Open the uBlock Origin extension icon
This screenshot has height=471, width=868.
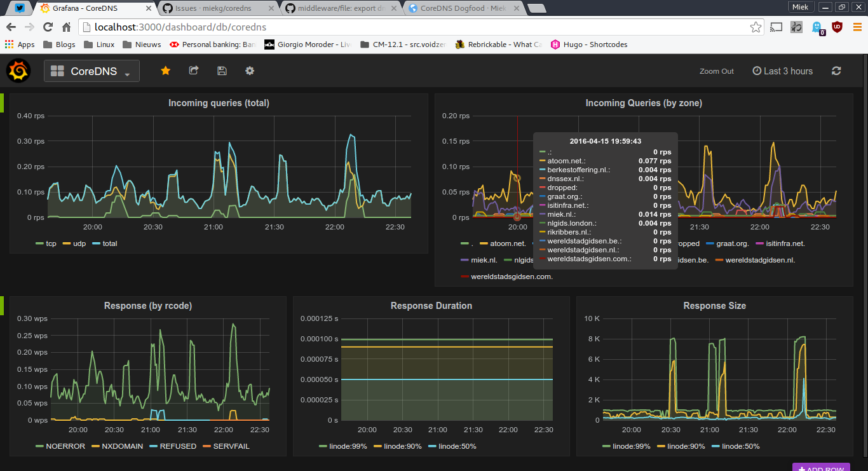click(x=837, y=27)
